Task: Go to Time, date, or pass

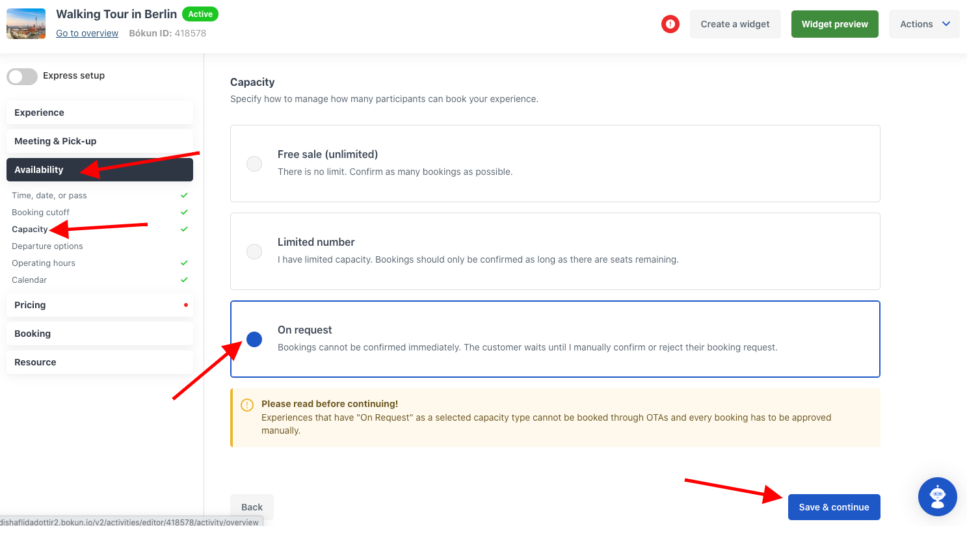Action: click(x=49, y=195)
